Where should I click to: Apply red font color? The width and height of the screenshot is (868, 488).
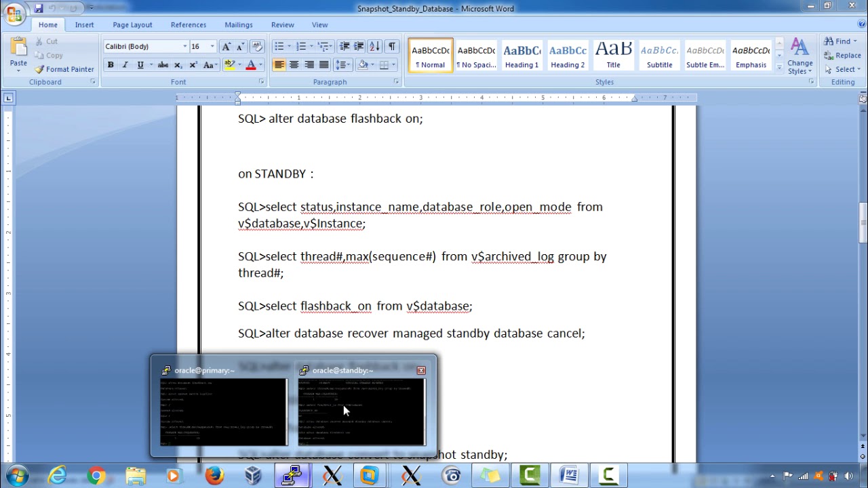click(250, 65)
